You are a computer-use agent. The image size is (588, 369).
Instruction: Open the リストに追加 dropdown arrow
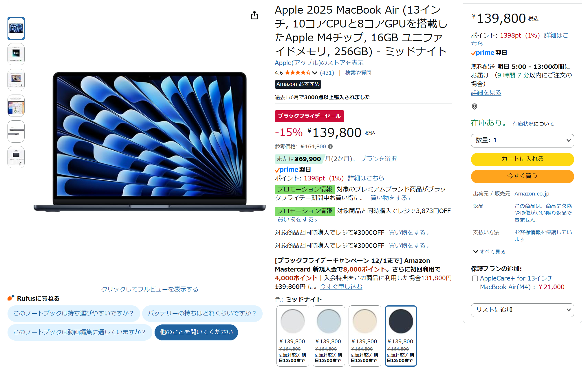coord(568,310)
